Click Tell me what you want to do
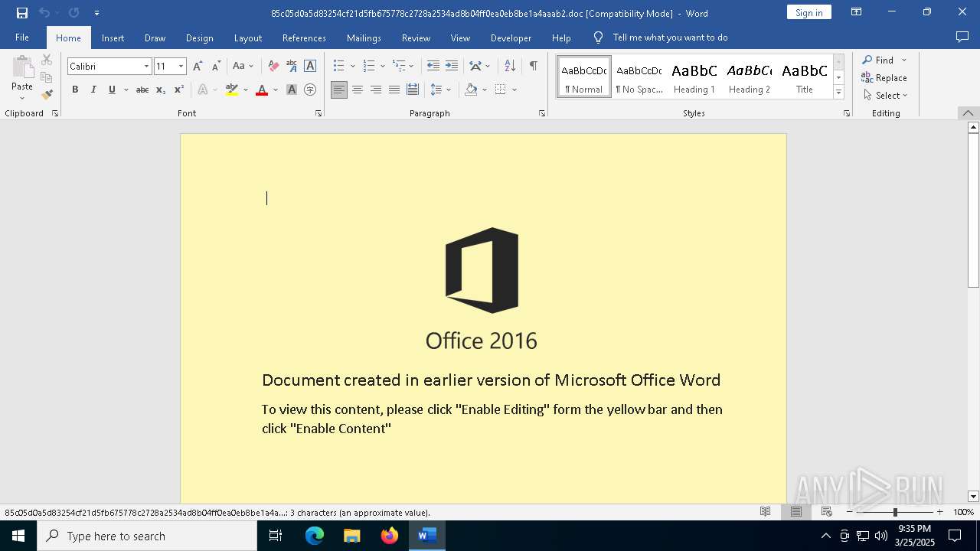980x551 pixels. tap(670, 37)
